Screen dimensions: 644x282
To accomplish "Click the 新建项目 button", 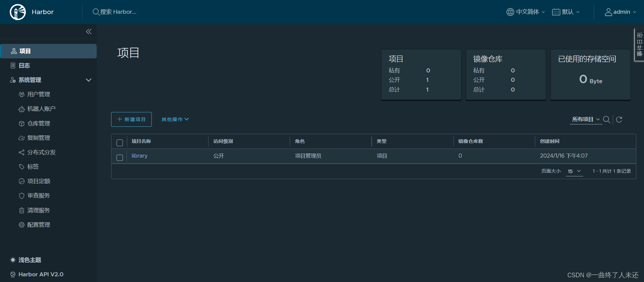I will (131, 119).
